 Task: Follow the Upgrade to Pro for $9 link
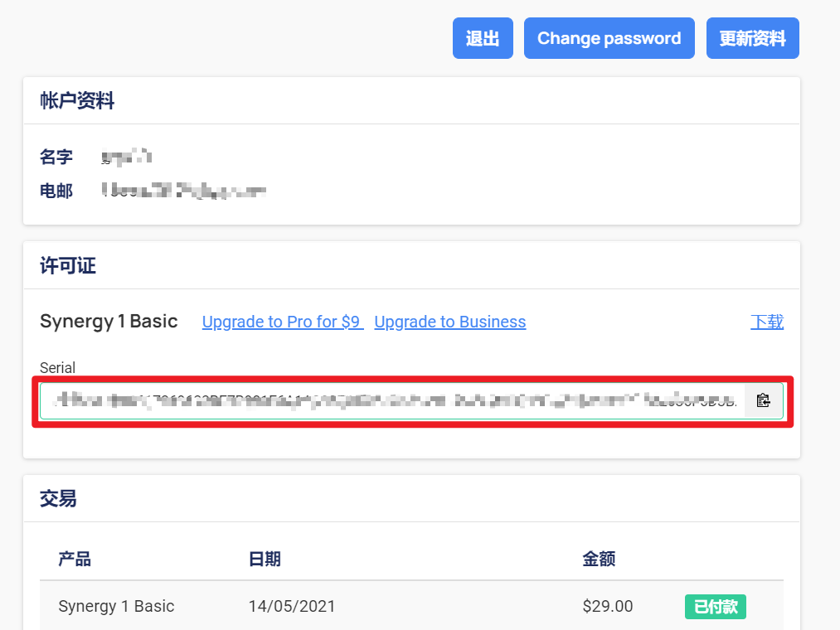[x=283, y=322]
